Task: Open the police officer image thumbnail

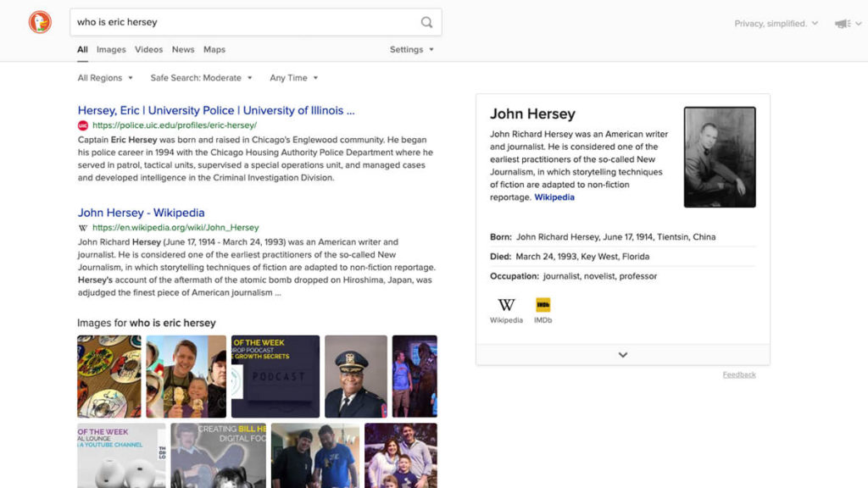Action: tap(356, 376)
